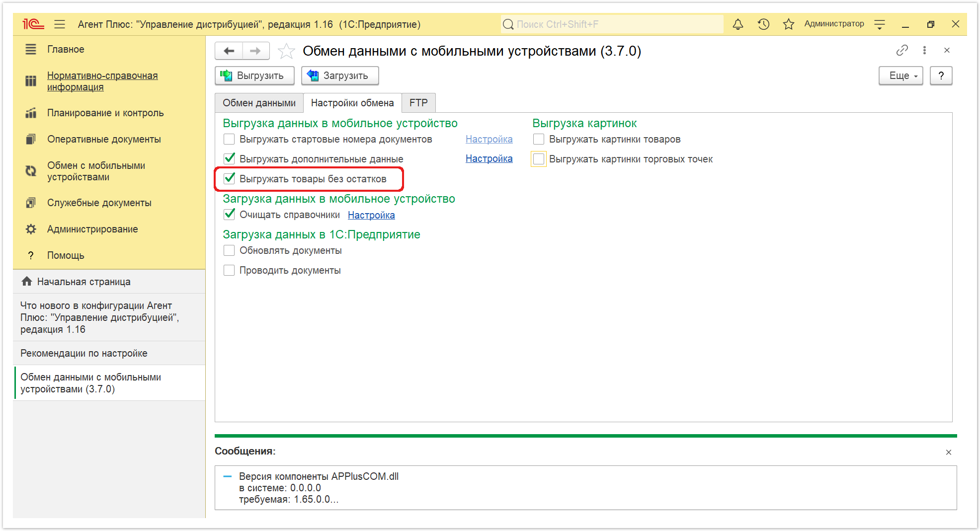Switch to Обмен данными tab
The image size is (980, 531).
pyautogui.click(x=259, y=103)
